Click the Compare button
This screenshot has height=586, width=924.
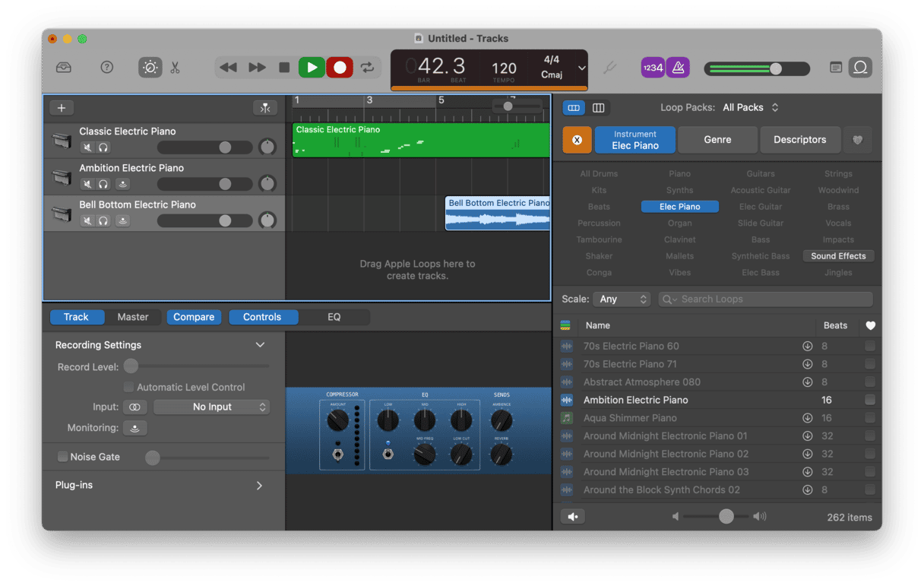pyautogui.click(x=194, y=317)
